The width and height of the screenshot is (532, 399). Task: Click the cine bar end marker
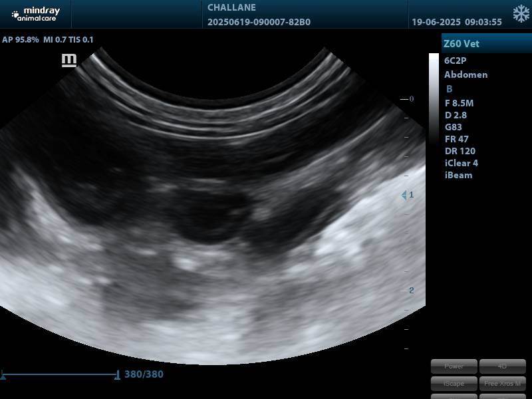click(x=118, y=375)
